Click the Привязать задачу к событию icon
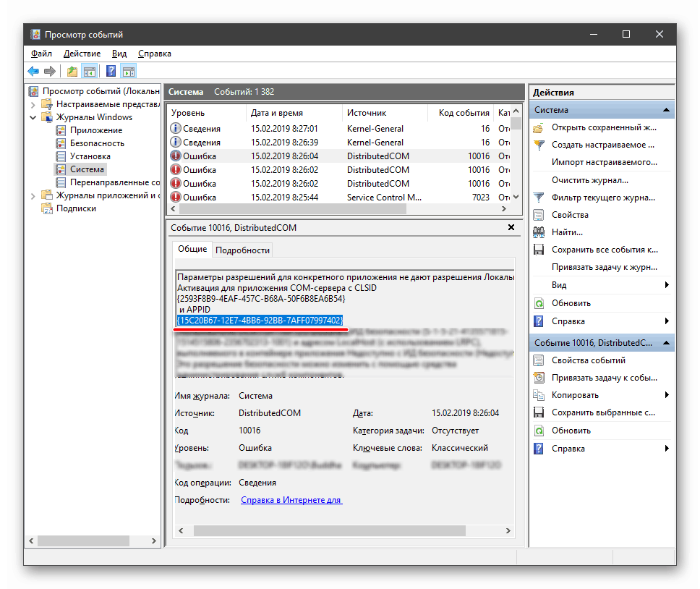The height and width of the screenshot is (589, 700). 539,378
